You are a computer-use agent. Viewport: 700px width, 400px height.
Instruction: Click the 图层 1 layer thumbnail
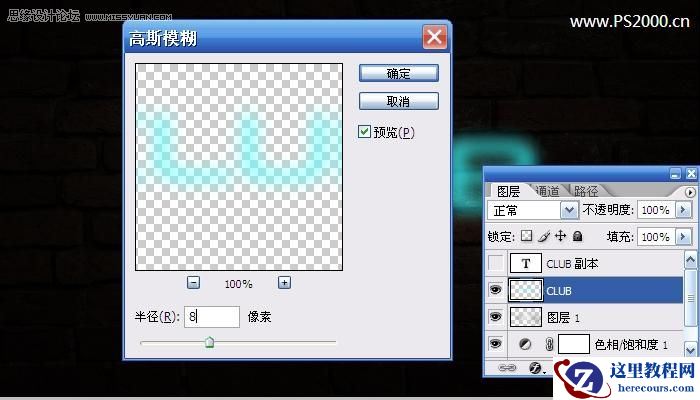tap(526, 317)
